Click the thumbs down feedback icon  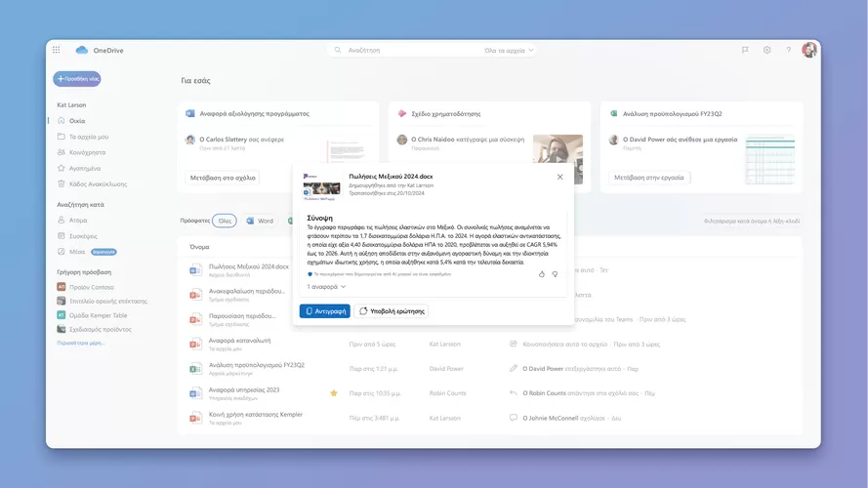click(555, 274)
